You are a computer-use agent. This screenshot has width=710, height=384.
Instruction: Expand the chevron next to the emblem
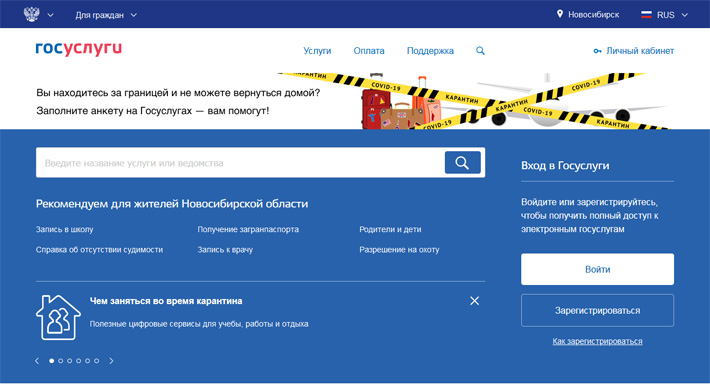[50, 15]
